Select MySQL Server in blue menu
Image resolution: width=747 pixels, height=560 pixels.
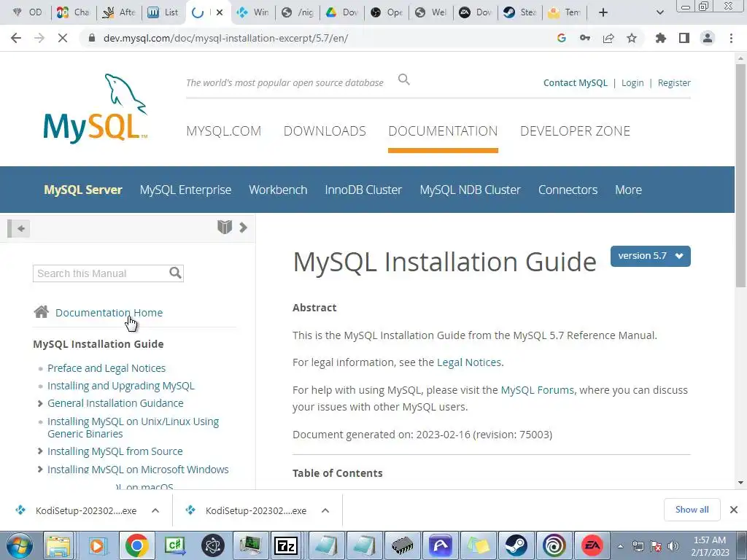pyautogui.click(x=83, y=190)
